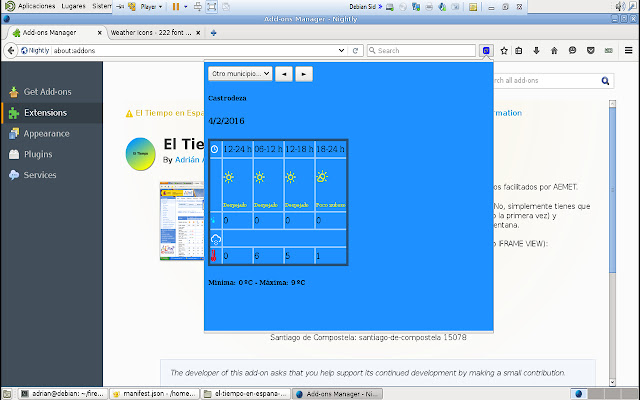Go to previous day in weather popup
This screenshot has height=400, width=640.
(284, 74)
